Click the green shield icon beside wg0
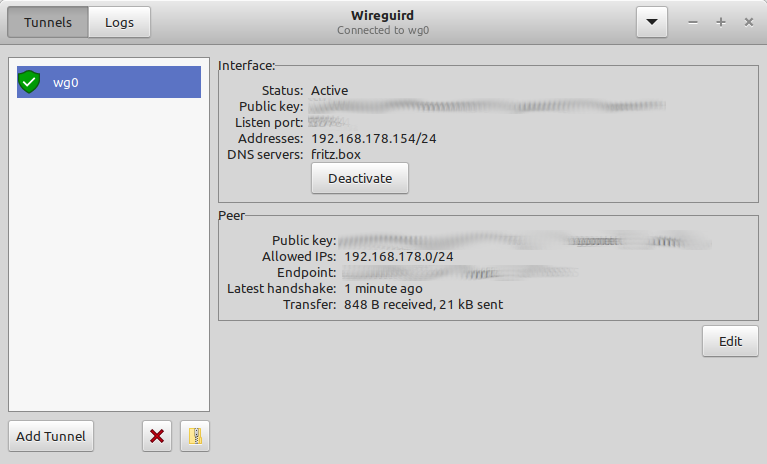This screenshot has width=767, height=464. pos(29,82)
